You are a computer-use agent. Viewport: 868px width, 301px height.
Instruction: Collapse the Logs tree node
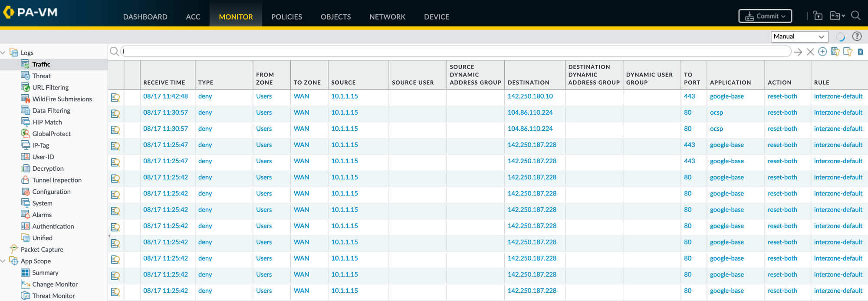click(3, 53)
